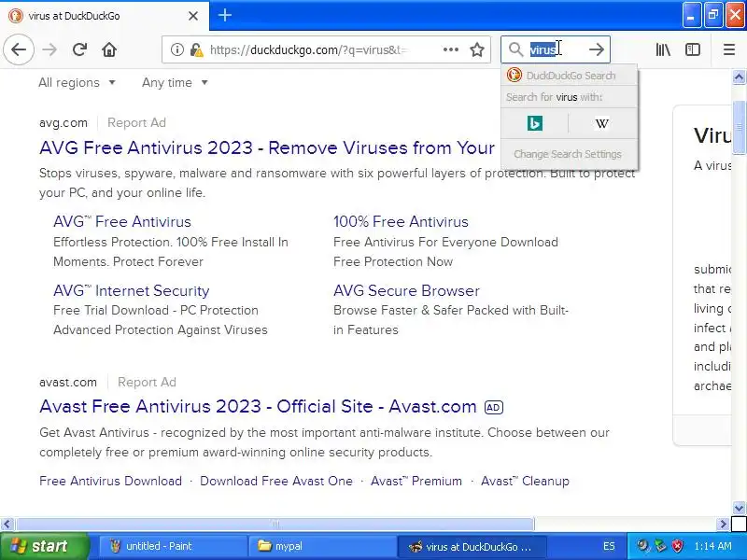The image size is (747, 560).
Task: Open the Library bookshelf icon
Action: coord(663,49)
